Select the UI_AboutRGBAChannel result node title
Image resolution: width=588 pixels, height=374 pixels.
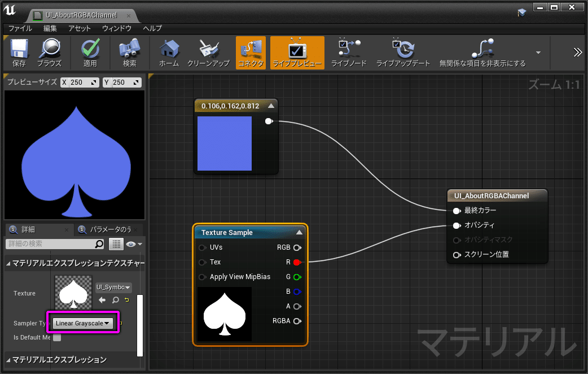(492, 195)
